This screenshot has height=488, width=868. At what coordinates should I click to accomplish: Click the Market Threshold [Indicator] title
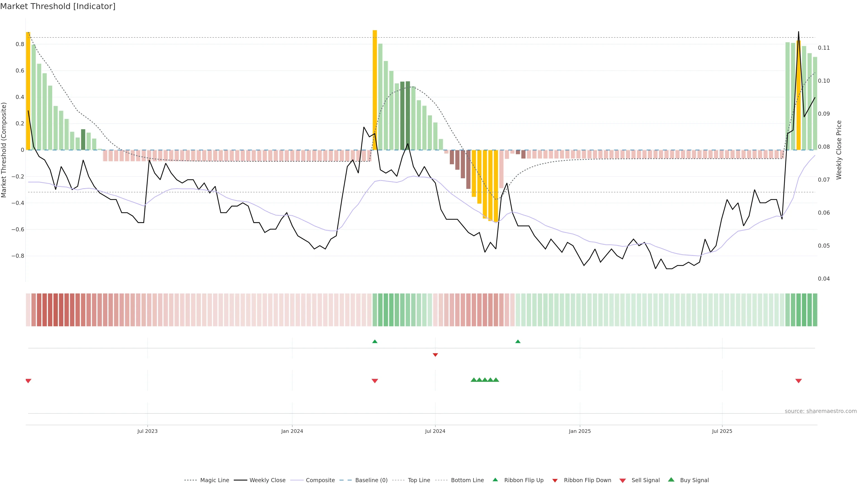(58, 6)
